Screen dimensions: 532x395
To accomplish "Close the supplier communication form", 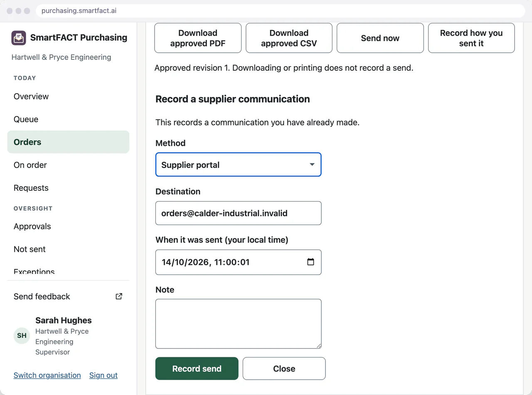I will point(284,368).
